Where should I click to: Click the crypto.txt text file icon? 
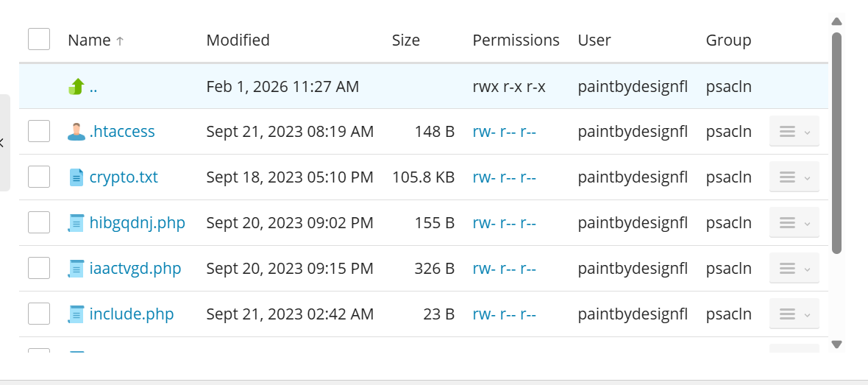click(x=77, y=177)
